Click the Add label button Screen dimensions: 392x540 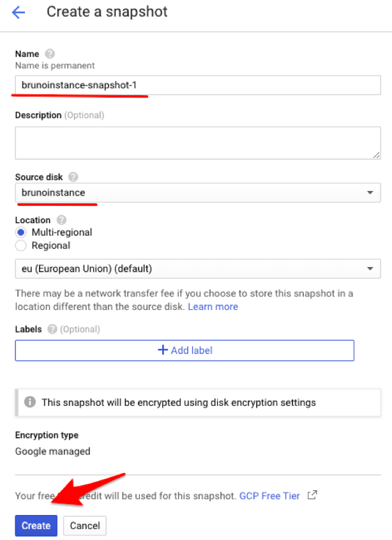click(x=185, y=350)
